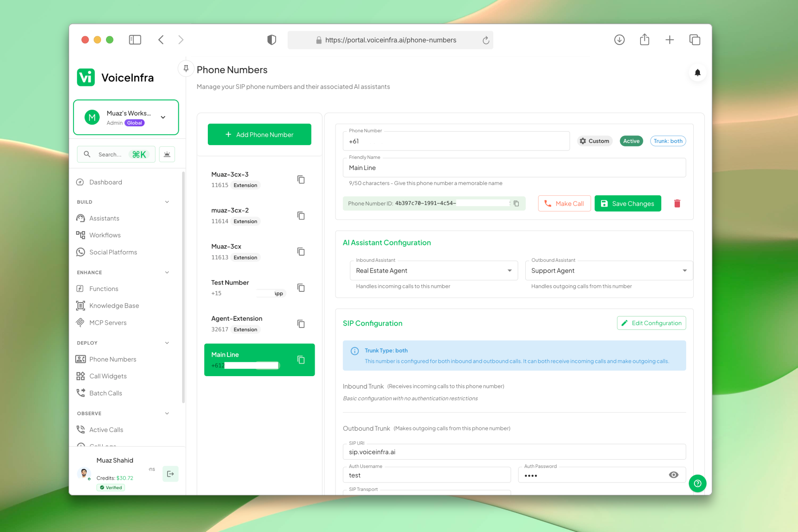Viewport: 798px width, 532px height.
Task: Open the browser downloads icon
Action: [619, 40]
